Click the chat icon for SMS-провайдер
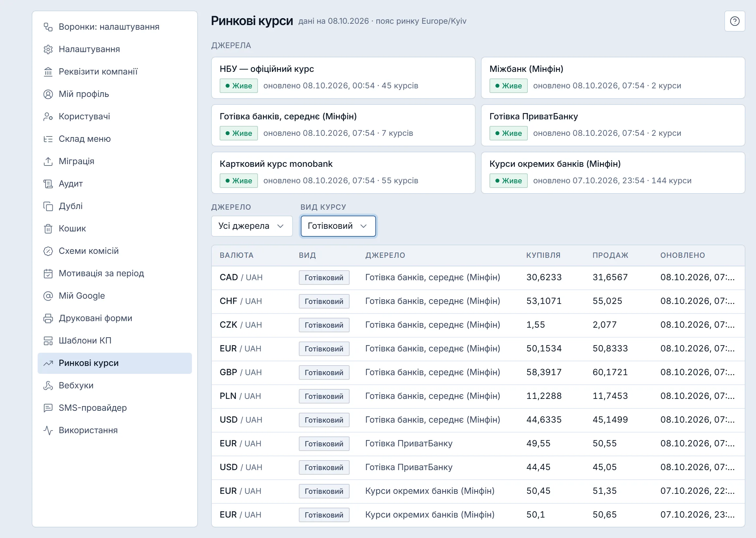Viewport: 756px width, 538px height. click(48, 408)
